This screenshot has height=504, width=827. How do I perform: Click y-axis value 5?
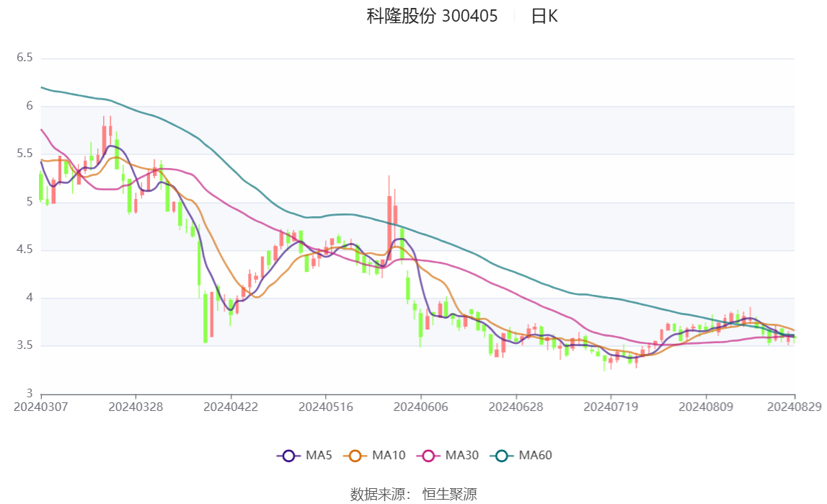[30, 202]
